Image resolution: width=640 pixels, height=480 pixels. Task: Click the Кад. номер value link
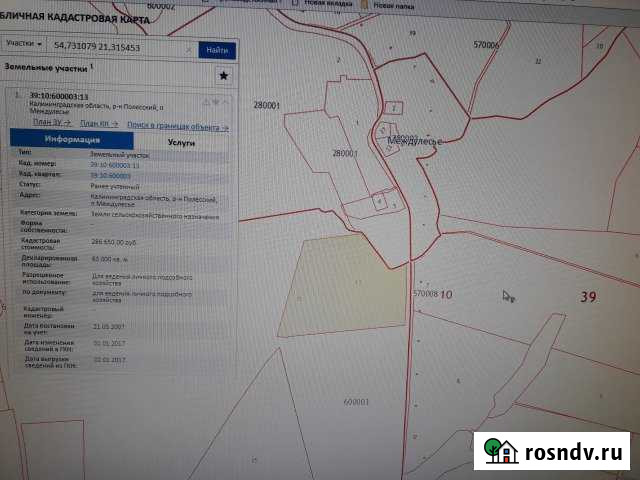[x=115, y=165]
